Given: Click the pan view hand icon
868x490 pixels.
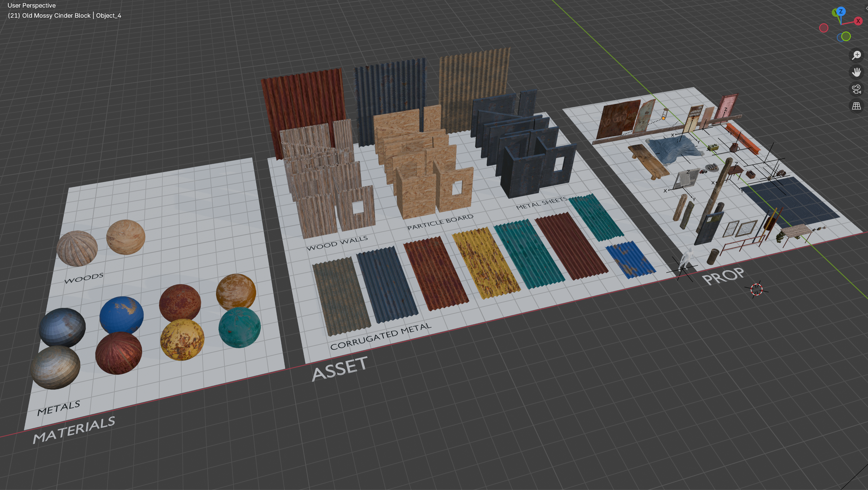Looking at the screenshot, I should pos(856,72).
